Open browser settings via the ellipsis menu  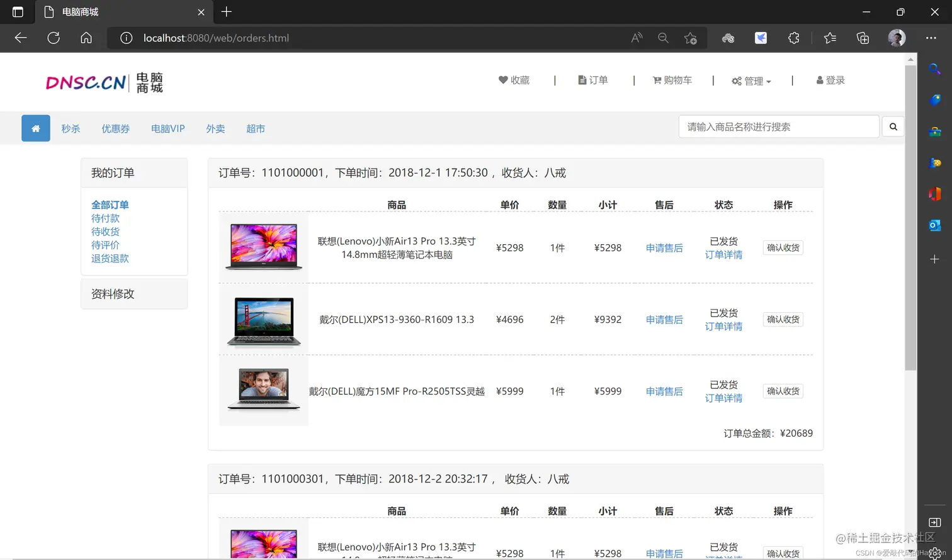coord(931,38)
